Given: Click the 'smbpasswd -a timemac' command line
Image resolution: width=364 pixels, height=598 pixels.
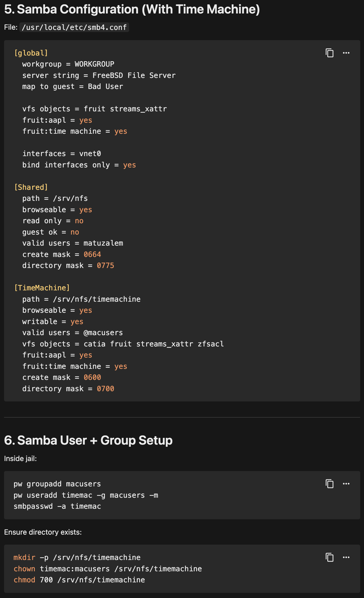Looking at the screenshot, I should point(57,506).
